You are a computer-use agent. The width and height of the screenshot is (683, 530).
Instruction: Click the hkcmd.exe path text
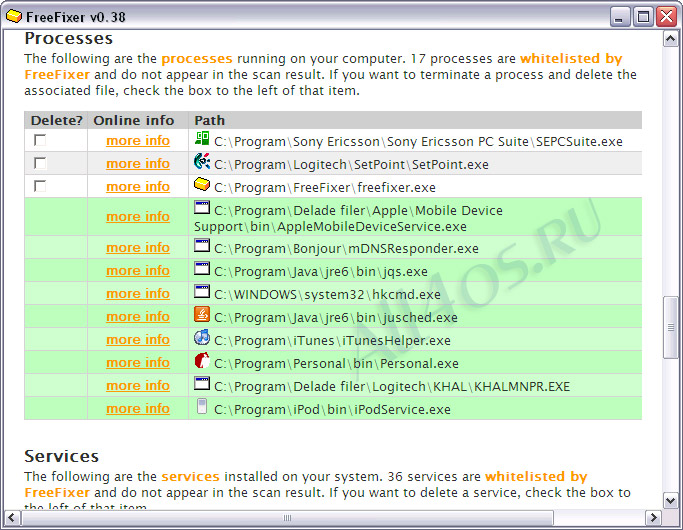[x=327, y=295]
